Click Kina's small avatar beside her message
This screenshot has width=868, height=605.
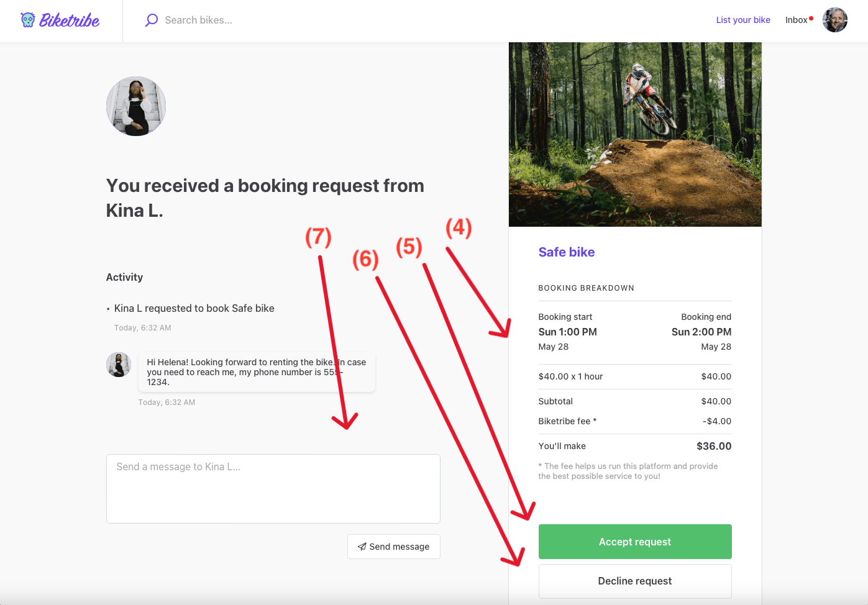[119, 365]
